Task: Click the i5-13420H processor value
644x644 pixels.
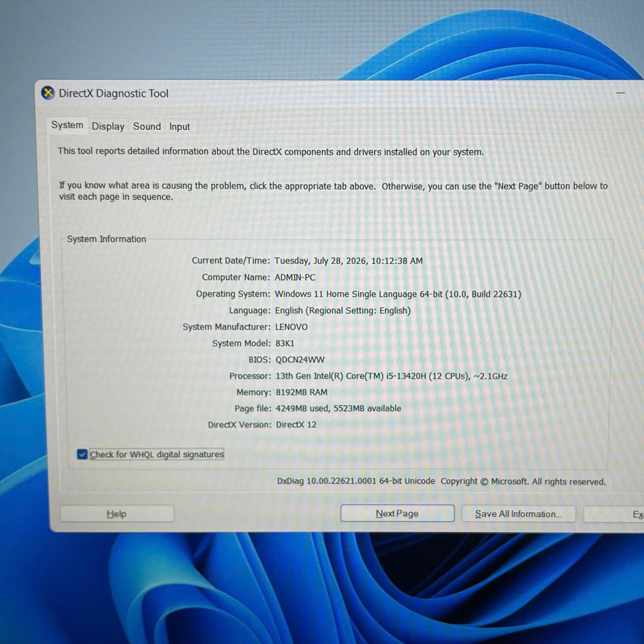Action: click(391, 376)
